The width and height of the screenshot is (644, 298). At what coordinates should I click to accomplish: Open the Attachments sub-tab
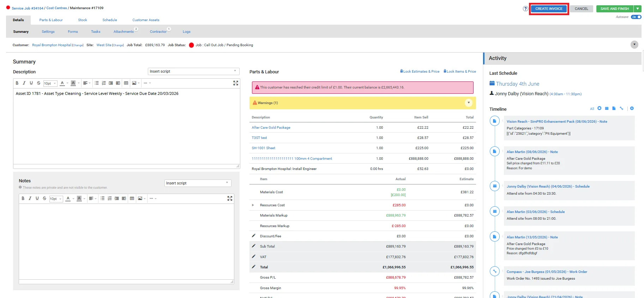coord(124,32)
